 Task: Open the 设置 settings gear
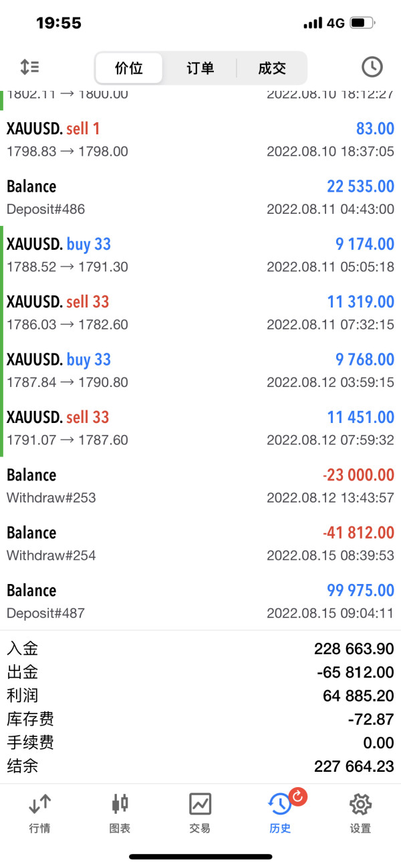point(360,812)
